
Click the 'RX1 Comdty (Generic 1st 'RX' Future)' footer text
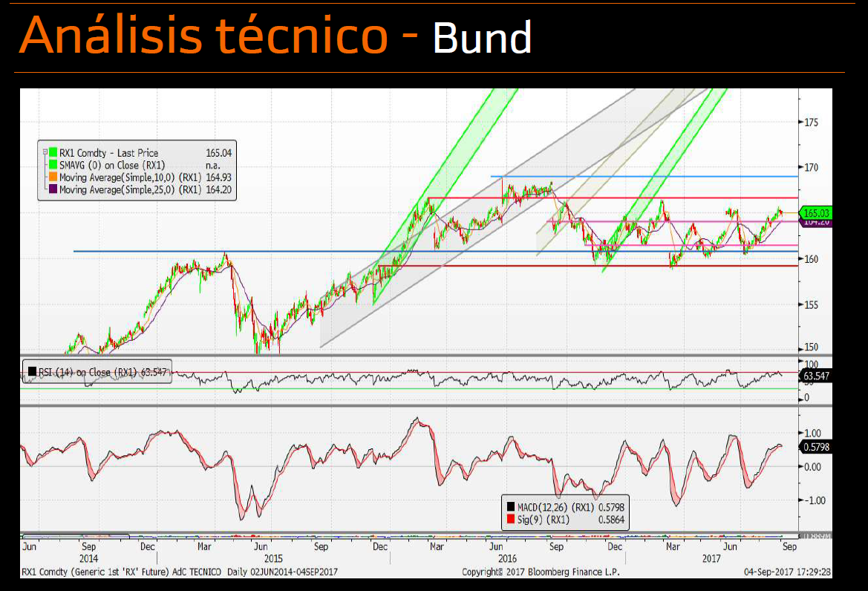tap(94, 572)
